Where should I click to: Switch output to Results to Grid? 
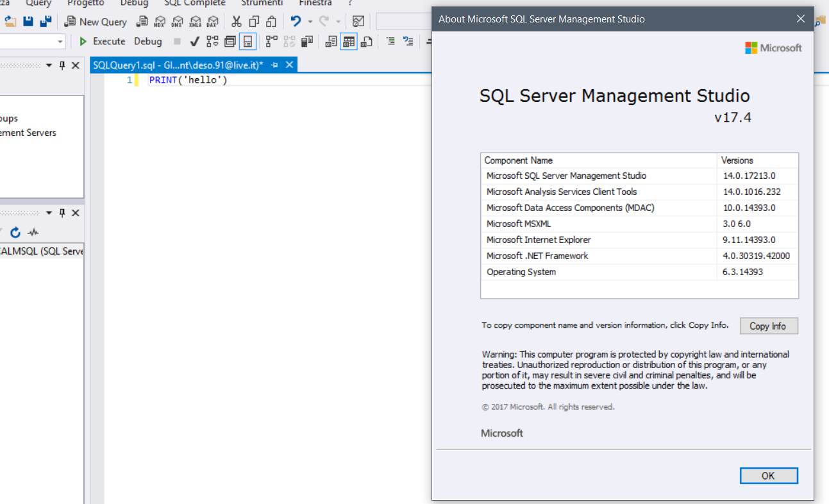348,42
